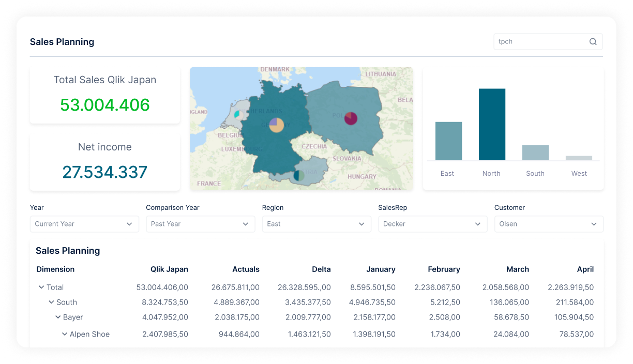Open the Comparison Year dropdown
This screenshot has width=633, height=364.
pos(200,224)
